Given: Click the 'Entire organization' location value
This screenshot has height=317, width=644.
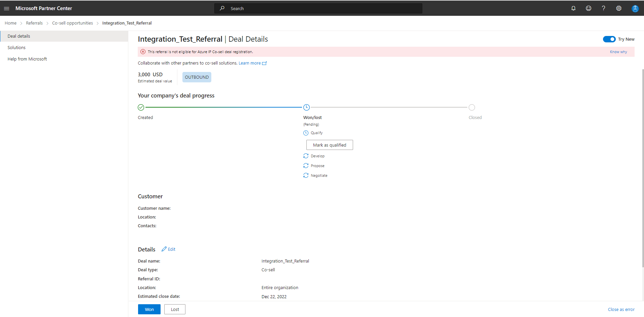Looking at the screenshot, I should point(280,288).
